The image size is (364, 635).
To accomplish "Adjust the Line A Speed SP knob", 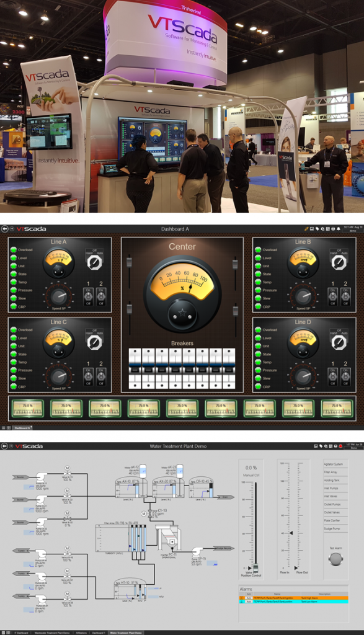I will [x=59, y=296].
